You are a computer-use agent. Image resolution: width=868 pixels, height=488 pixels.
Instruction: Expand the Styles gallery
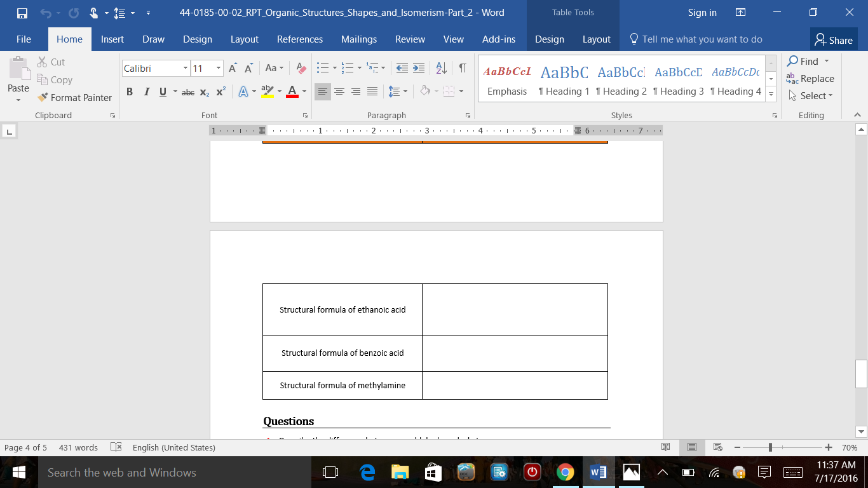771,94
